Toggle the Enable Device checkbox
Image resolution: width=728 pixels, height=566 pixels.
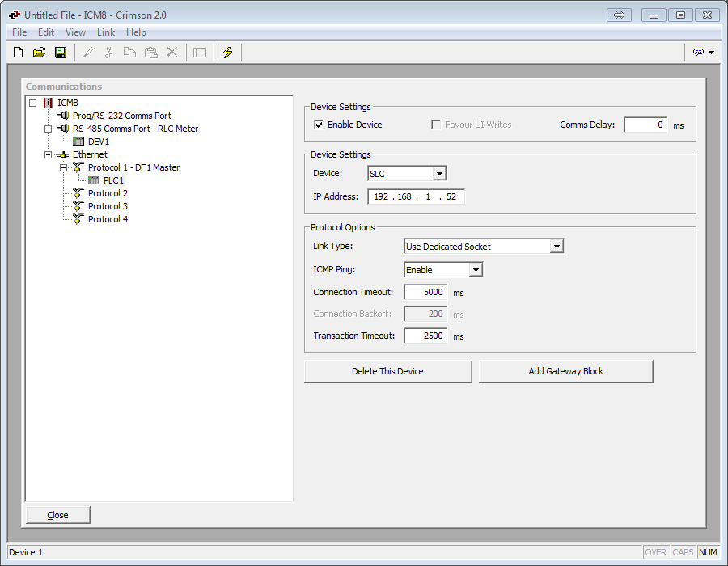319,125
